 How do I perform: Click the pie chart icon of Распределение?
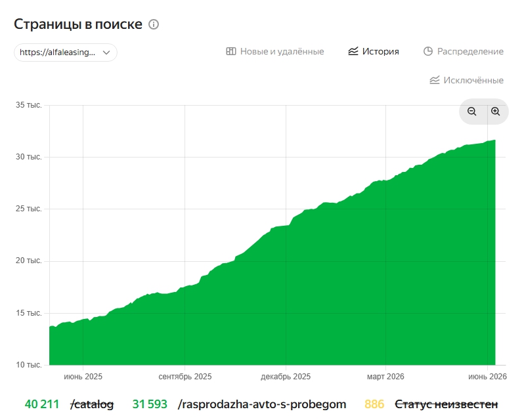(428, 51)
